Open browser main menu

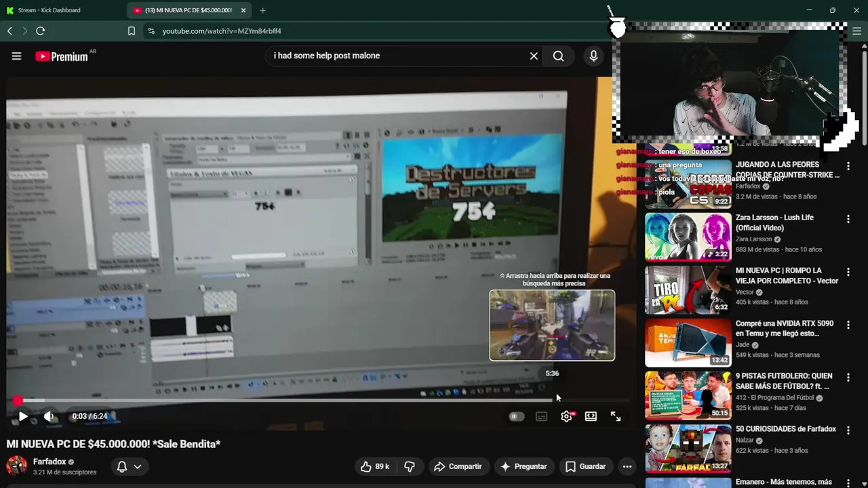pyautogui.click(x=856, y=31)
